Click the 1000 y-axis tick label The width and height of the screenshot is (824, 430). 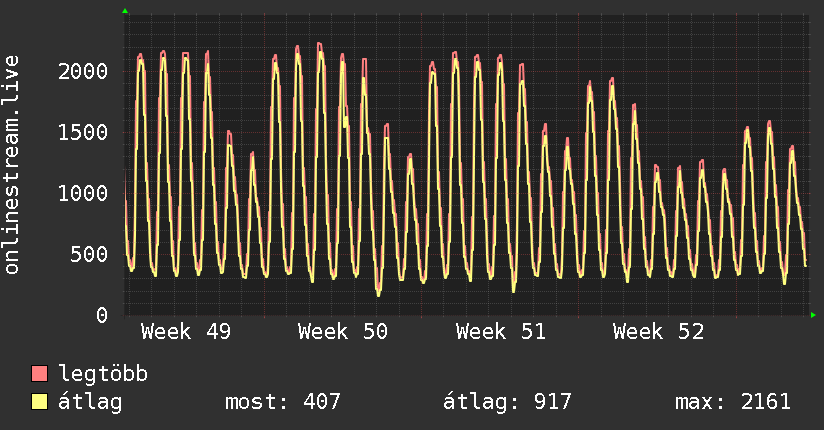[82, 193]
